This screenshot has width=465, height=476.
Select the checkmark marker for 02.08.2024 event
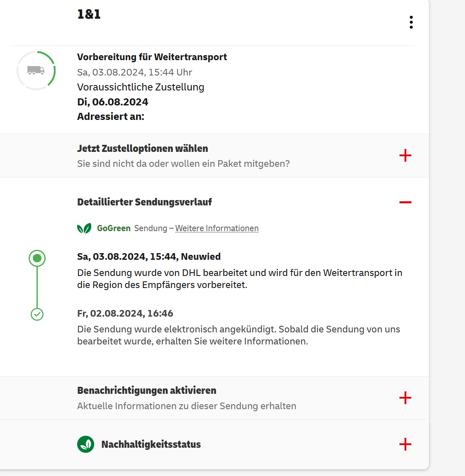[37, 314]
